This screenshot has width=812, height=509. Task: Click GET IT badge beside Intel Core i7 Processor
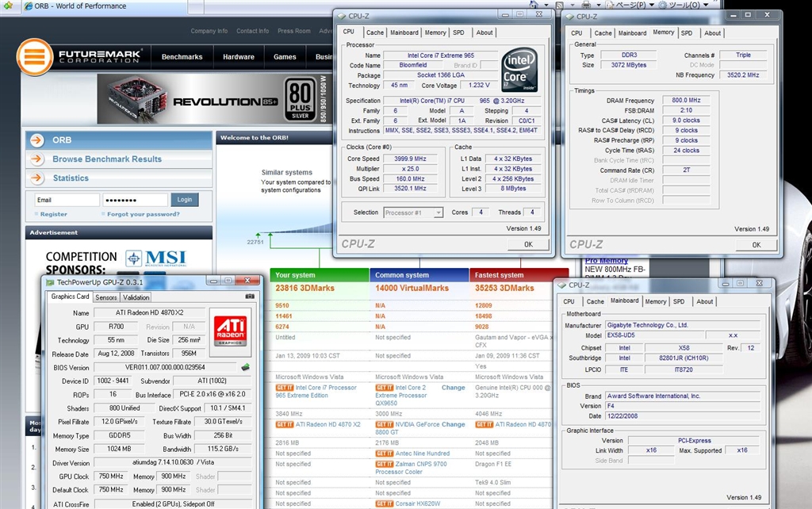click(285, 388)
